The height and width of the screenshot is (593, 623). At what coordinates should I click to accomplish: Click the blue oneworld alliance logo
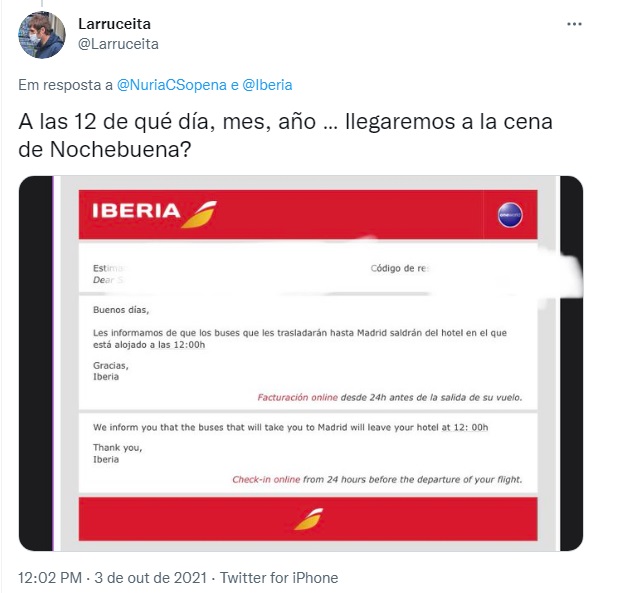tap(510, 215)
